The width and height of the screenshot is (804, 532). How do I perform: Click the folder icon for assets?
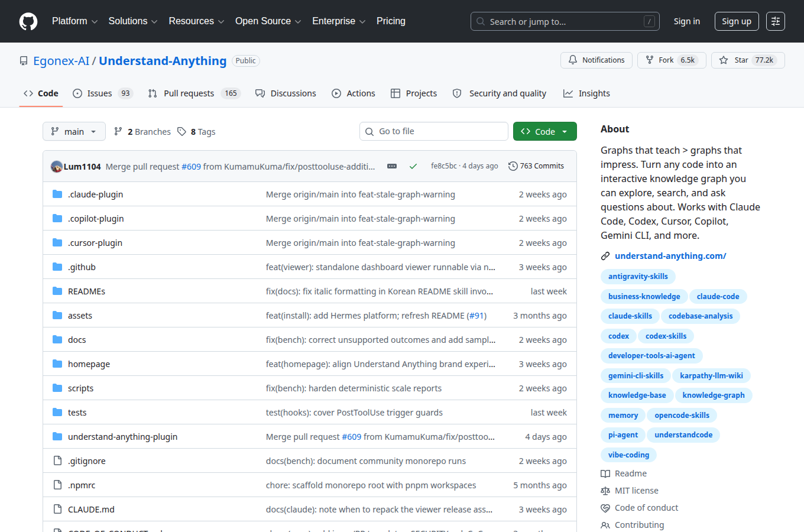coord(57,315)
